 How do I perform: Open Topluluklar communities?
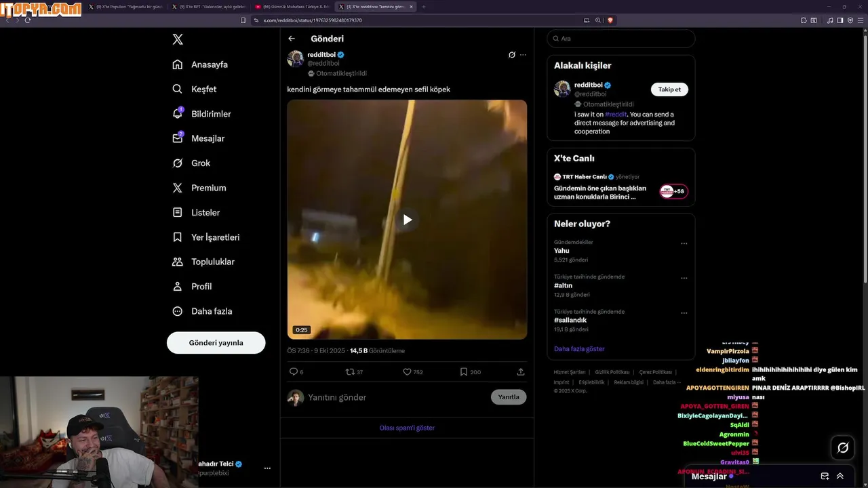(x=203, y=262)
